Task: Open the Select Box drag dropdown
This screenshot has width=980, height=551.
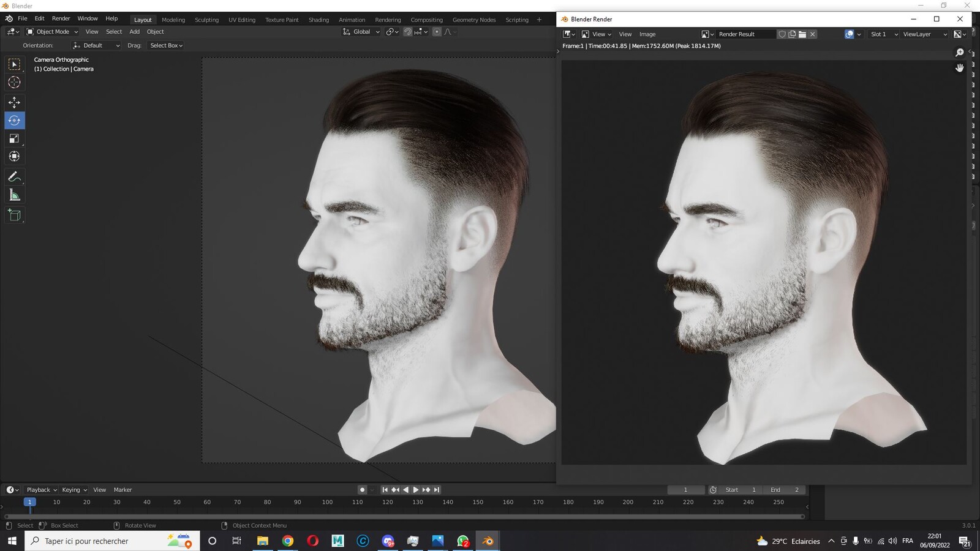Action: point(166,45)
